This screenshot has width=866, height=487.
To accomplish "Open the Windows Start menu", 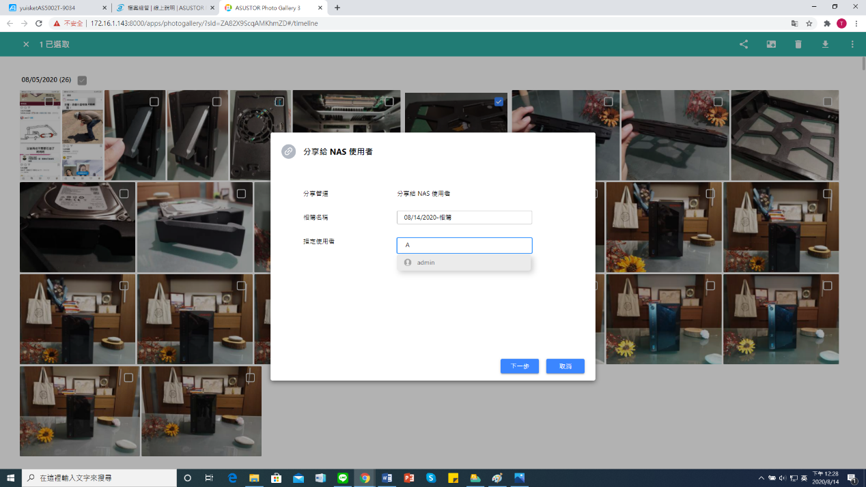I will coord(10,478).
